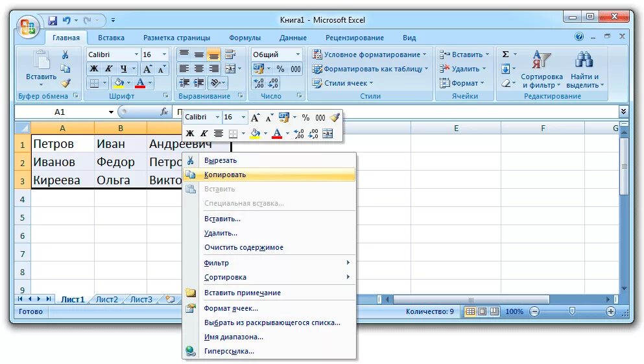
Task: Open Стили ячеек dropdown
Action: pos(342,83)
